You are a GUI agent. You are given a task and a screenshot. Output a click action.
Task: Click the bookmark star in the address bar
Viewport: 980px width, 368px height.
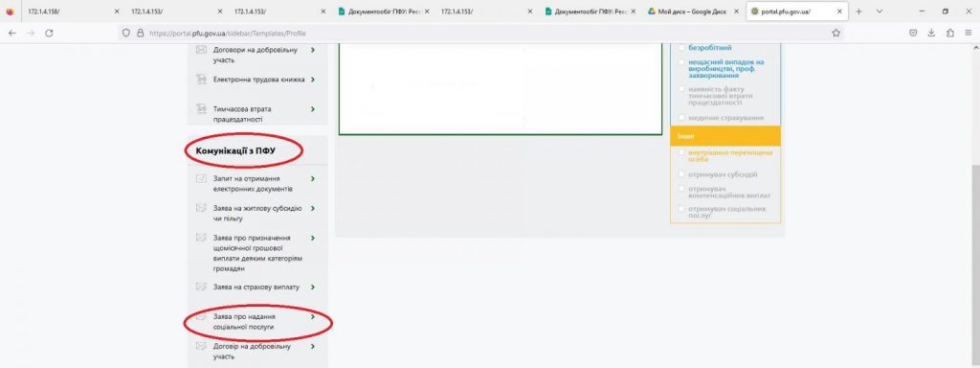point(835,34)
